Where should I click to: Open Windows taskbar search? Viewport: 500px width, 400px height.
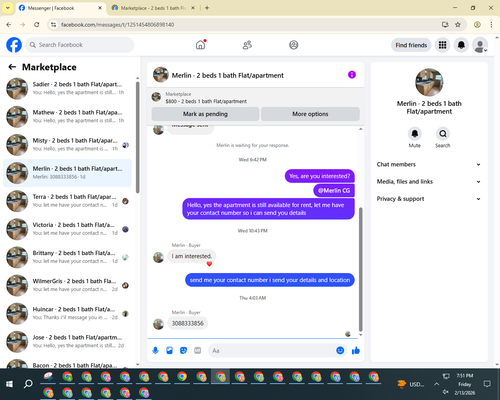click(28, 384)
